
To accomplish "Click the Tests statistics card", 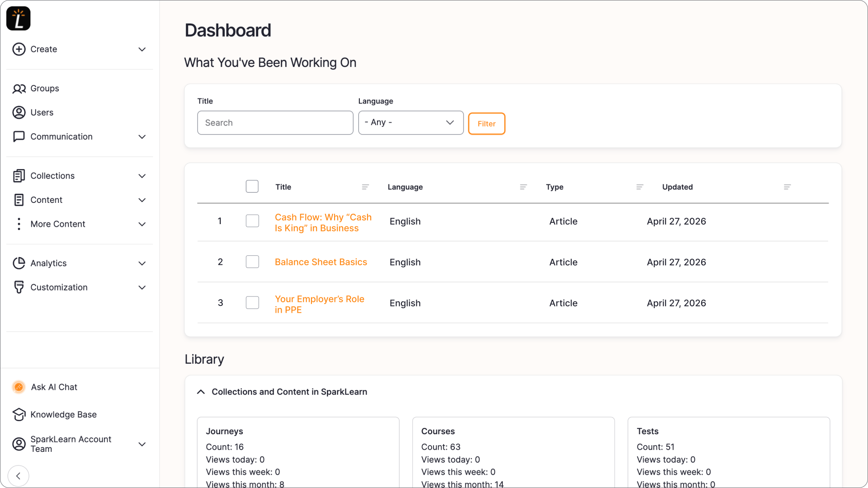I will click(x=729, y=453).
